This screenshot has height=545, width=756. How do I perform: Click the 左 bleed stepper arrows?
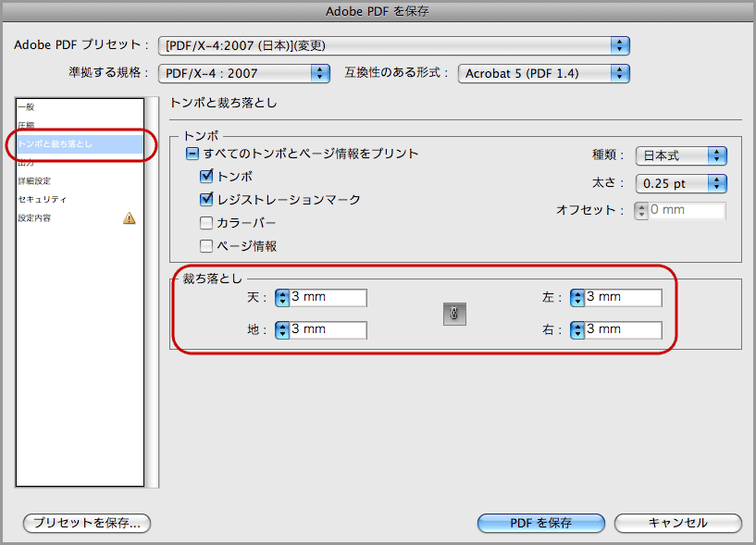point(577,298)
